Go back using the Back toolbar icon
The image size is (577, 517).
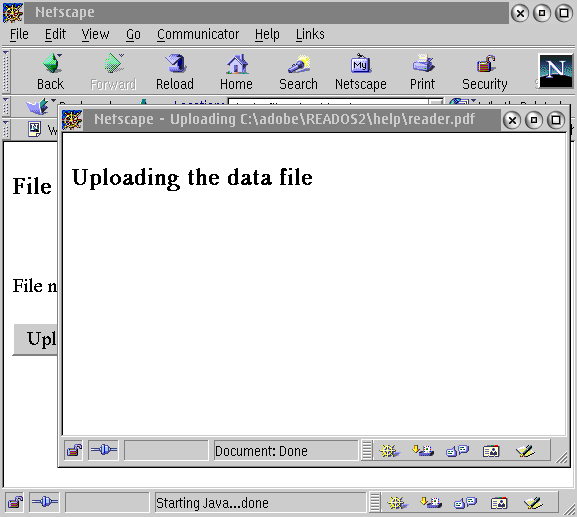click(x=50, y=72)
